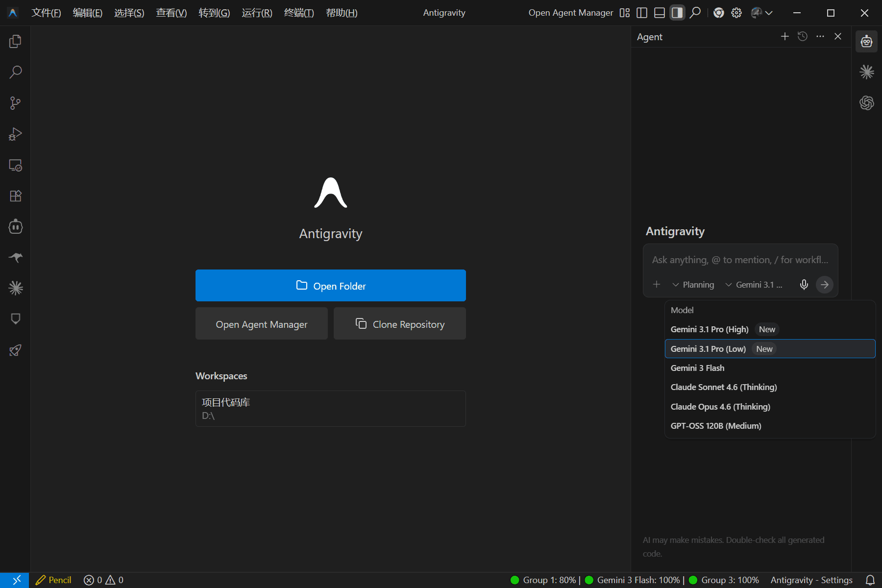Screen dimensions: 882x588
Task: Click the agent prompt input field
Action: pyautogui.click(x=740, y=260)
